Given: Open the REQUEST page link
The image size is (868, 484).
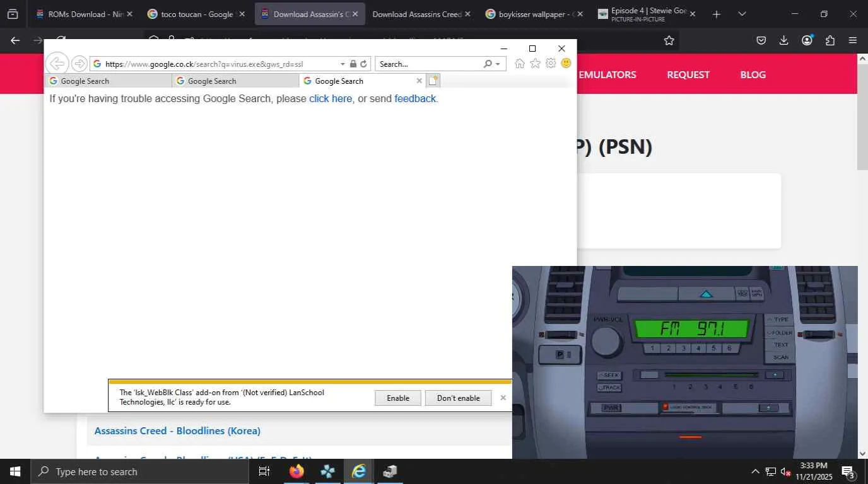Looking at the screenshot, I should pyautogui.click(x=688, y=74).
